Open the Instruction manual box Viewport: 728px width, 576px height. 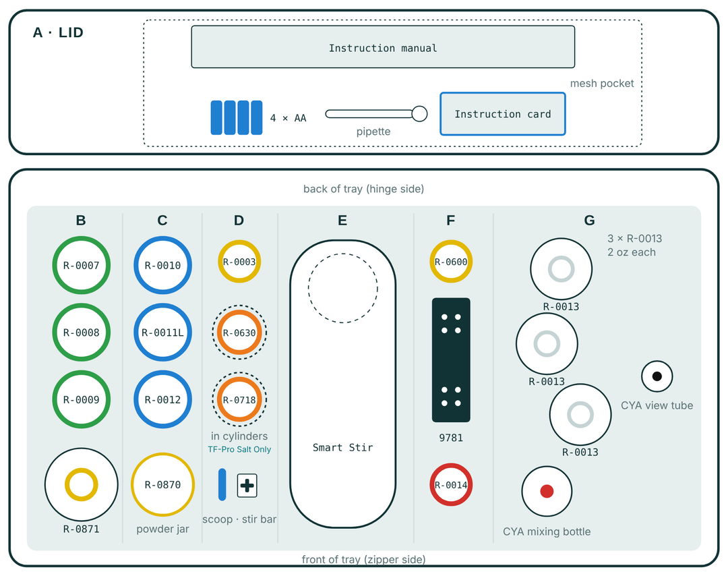coord(383,47)
